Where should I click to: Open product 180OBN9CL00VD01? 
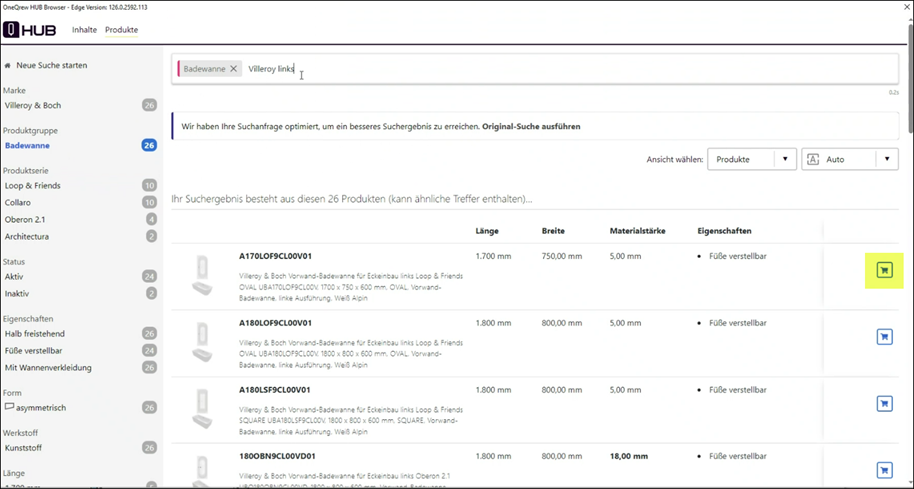point(277,456)
